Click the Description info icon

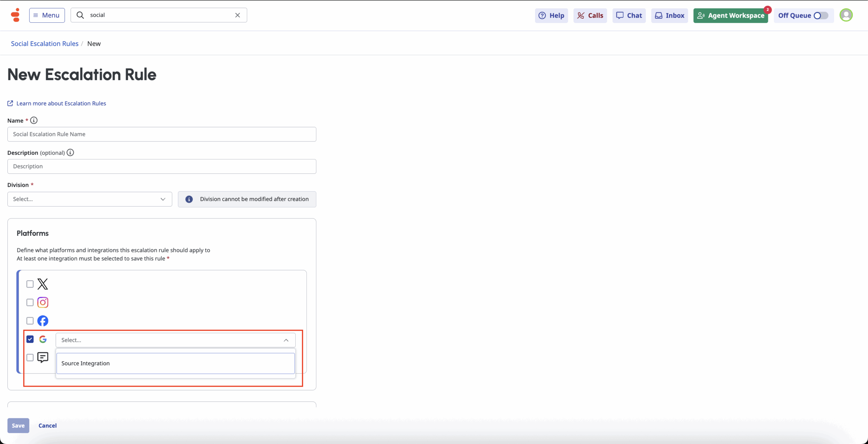70,153
